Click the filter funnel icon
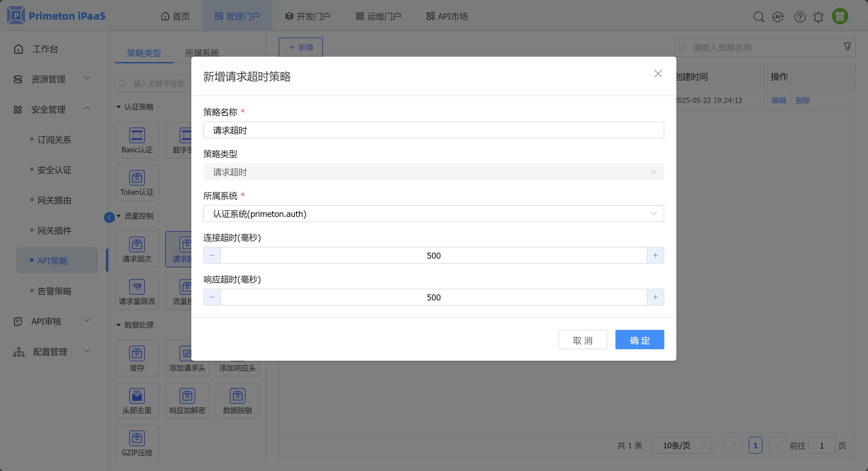868x471 pixels. tap(847, 47)
